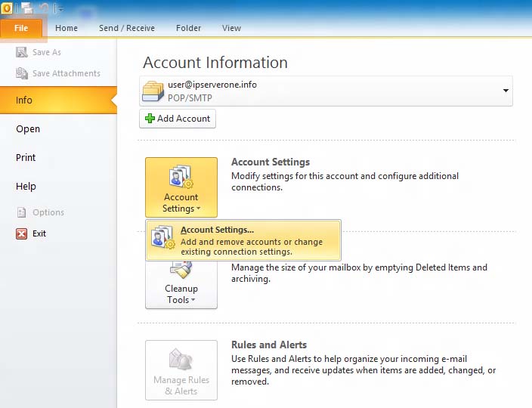Click the 'Modify settings for this account' description
Screen dimensions: 532x408
click(x=345, y=181)
